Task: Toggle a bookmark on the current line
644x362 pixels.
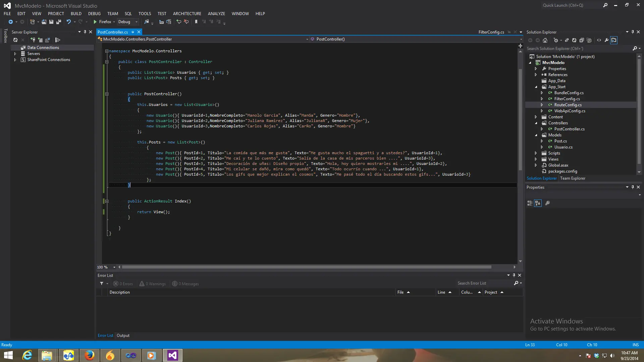Action: tap(196, 22)
